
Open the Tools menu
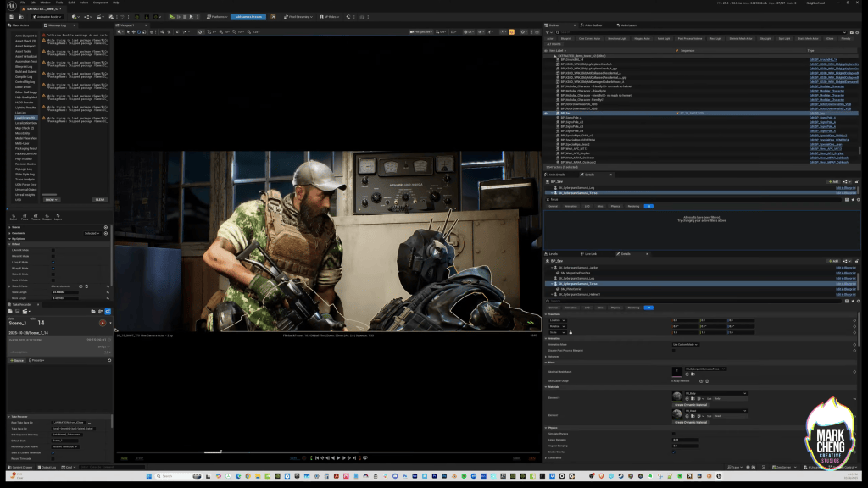pos(59,3)
